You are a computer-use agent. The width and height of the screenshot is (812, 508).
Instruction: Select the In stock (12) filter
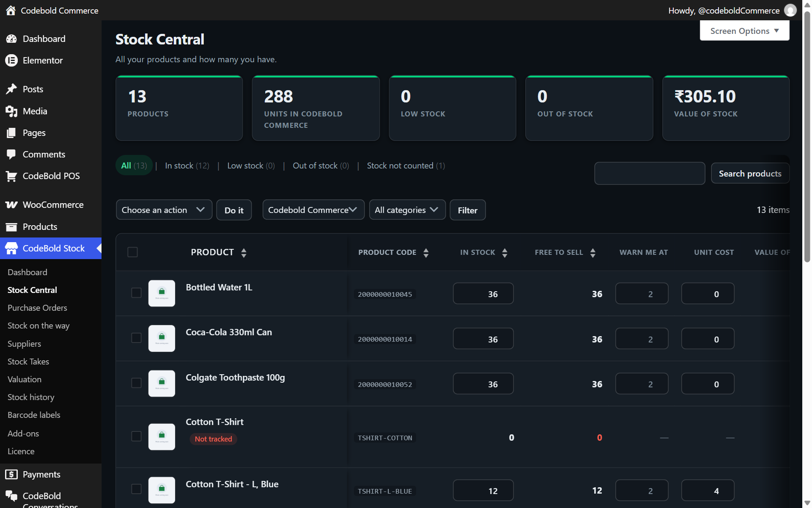pyautogui.click(x=187, y=166)
